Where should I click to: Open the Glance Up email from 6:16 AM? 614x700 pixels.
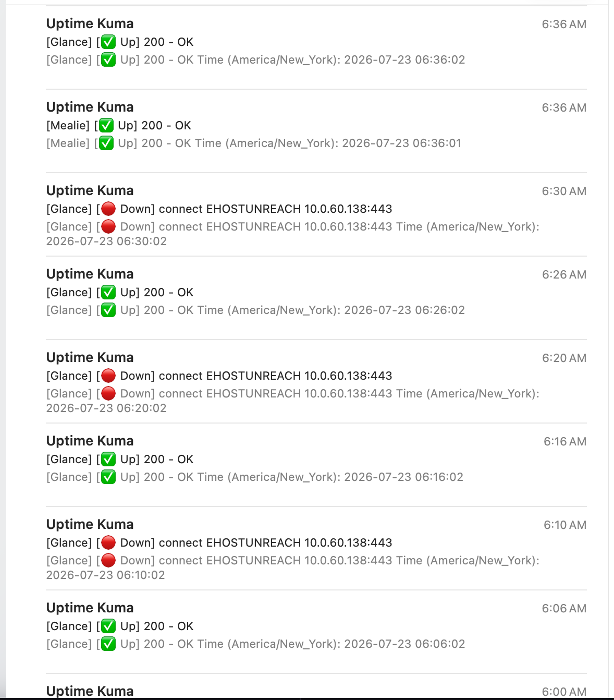click(316, 465)
